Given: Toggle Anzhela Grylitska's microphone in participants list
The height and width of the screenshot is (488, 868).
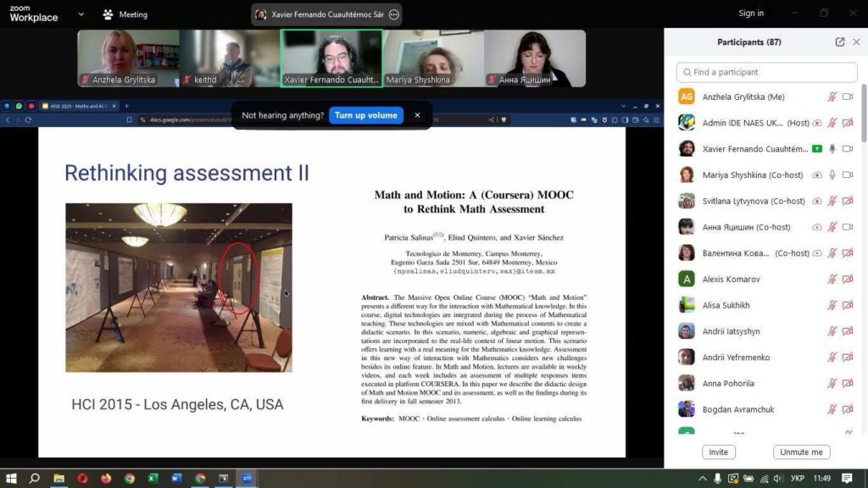Looking at the screenshot, I should click(832, 97).
